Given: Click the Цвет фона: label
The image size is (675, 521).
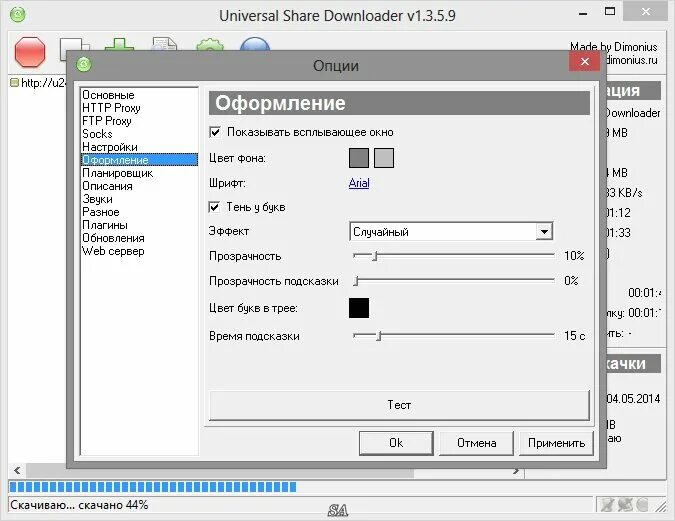Looking at the screenshot, I should coord(238,158).
